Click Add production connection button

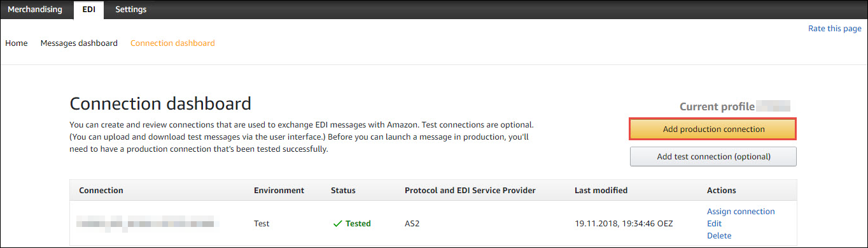pos(713,129)
